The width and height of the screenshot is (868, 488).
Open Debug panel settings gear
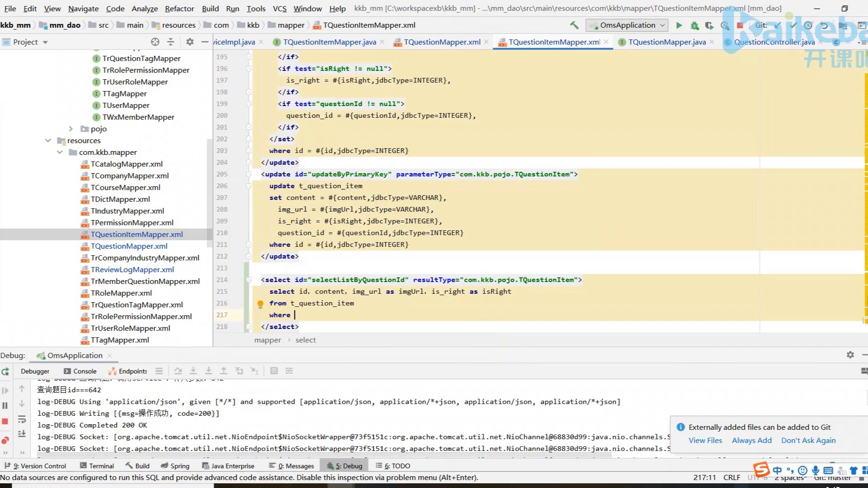point(850,355)
